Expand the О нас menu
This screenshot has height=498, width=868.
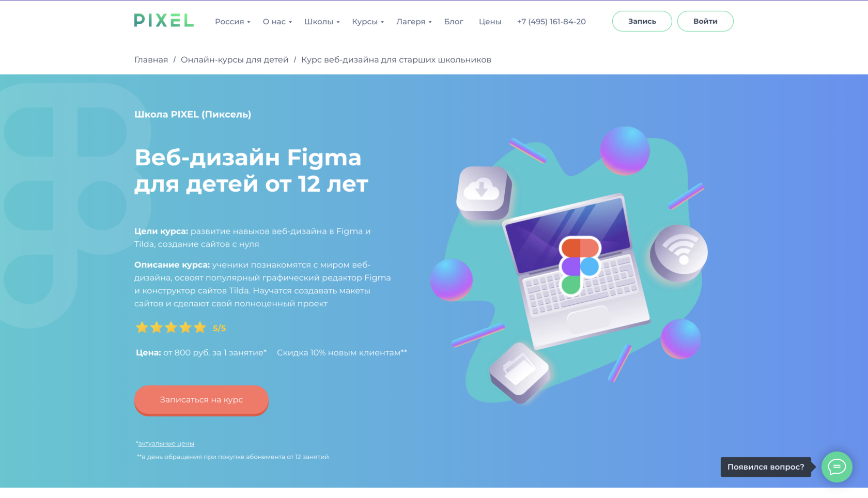pyautogui.click(x=277, y=22)
